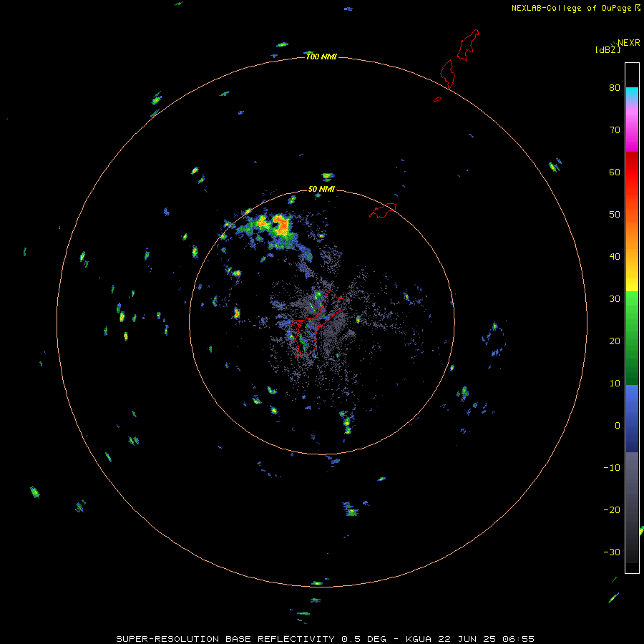Image resolution: width=644 pixels, height=644 pixels.
Task: Click the cyan top band of the color scale
Action: 632,94
